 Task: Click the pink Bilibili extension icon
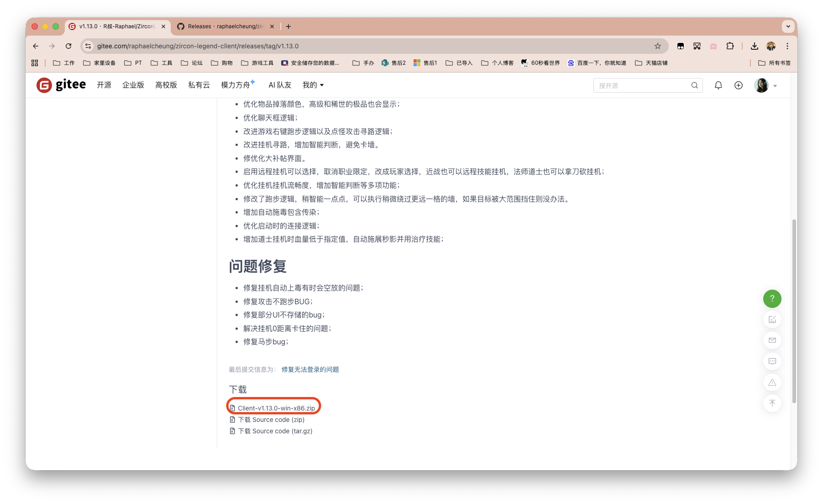click(713, 46)
